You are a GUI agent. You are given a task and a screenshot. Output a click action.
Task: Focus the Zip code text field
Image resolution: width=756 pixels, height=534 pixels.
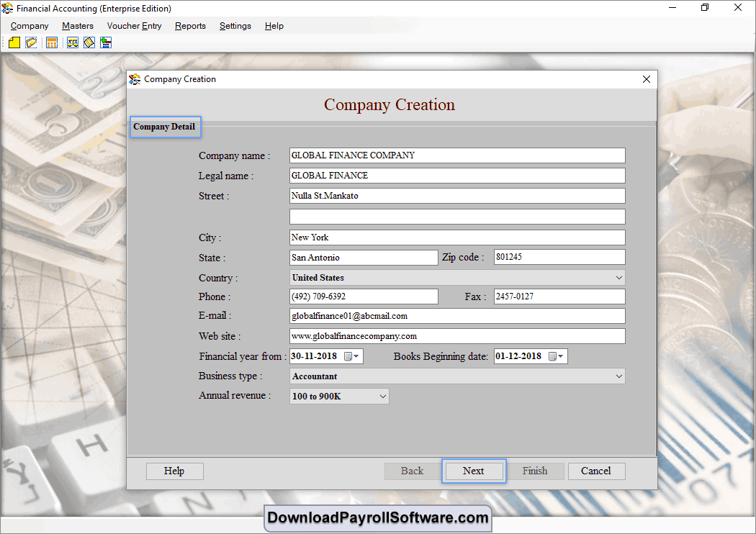click(559, 257)
